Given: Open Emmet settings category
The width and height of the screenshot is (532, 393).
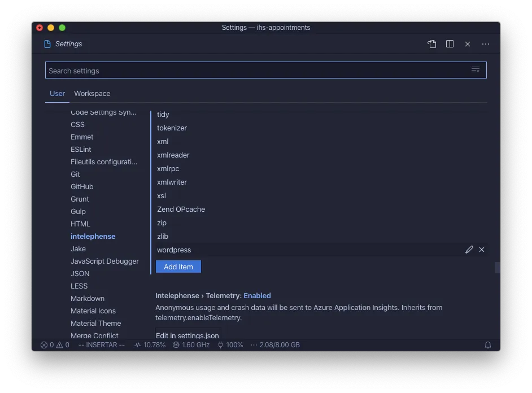Looking at the screenshot, I should click(82, 137).
